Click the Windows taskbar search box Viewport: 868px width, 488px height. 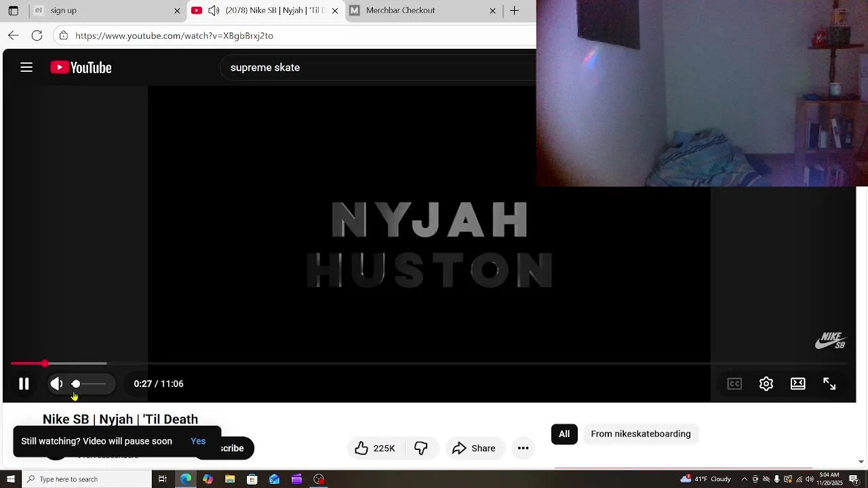pos(86,479)
